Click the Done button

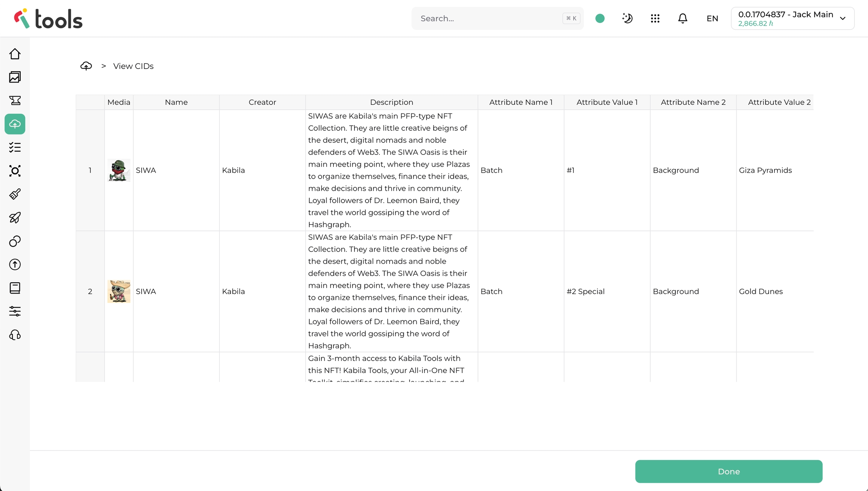(729, 471)
